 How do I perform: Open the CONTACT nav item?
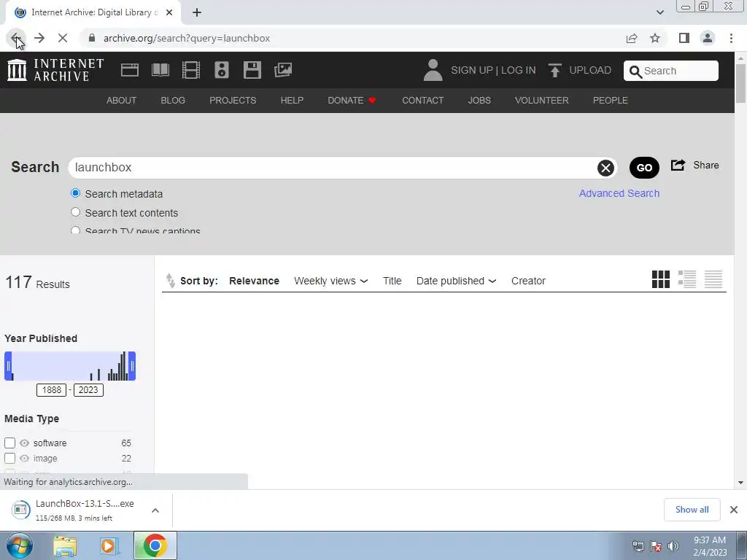click(422, 101)
